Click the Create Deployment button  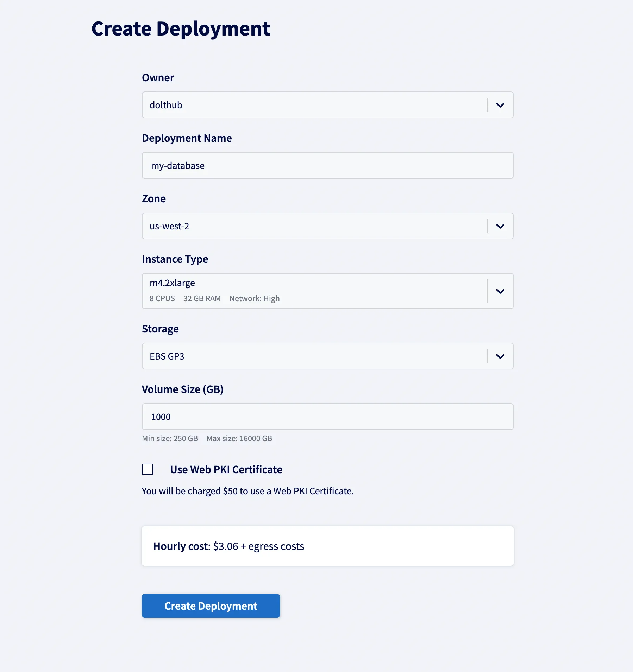pyautogui.click(x=211, y=606)
